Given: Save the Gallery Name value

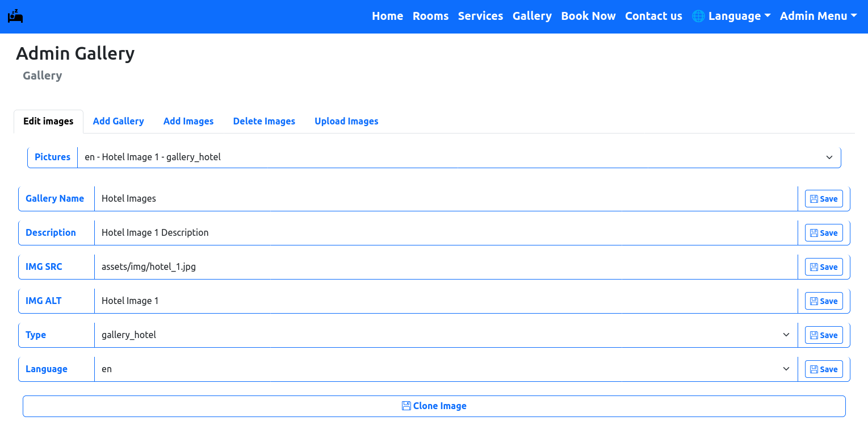Looking at the screenshot, I should point(824,199).
